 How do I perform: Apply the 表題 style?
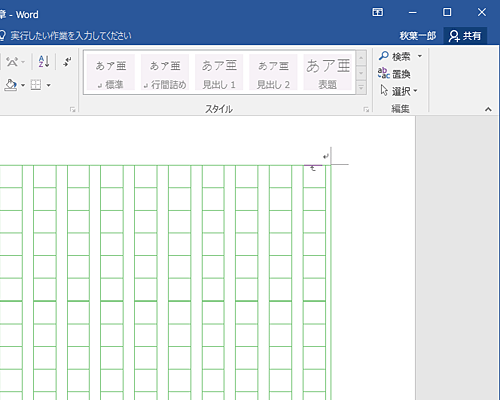327,72
